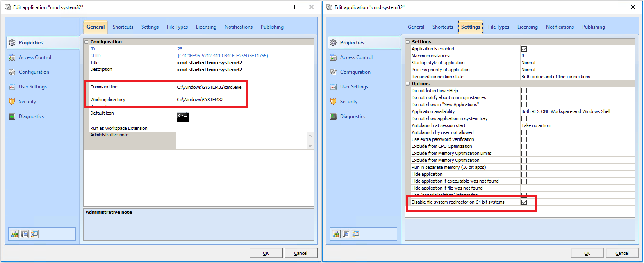
Task: Click the Command line path field
Action: click(209, 87)
